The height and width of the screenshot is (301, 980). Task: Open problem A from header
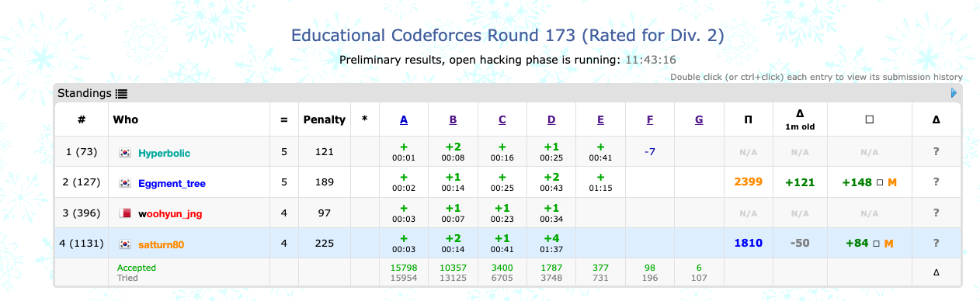click(x=404, y=119)
